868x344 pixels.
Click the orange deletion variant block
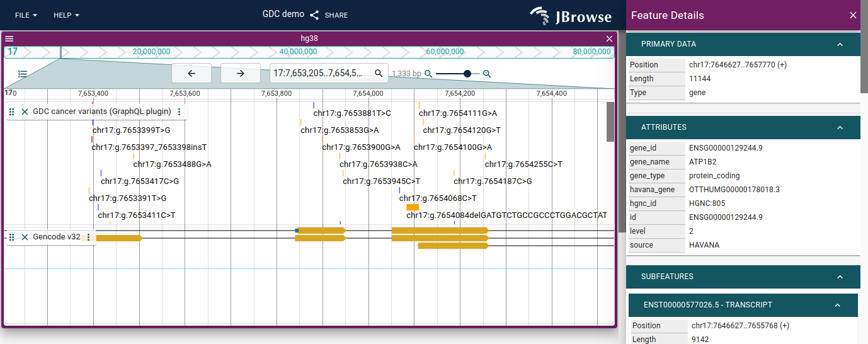[x=413, y=207]
